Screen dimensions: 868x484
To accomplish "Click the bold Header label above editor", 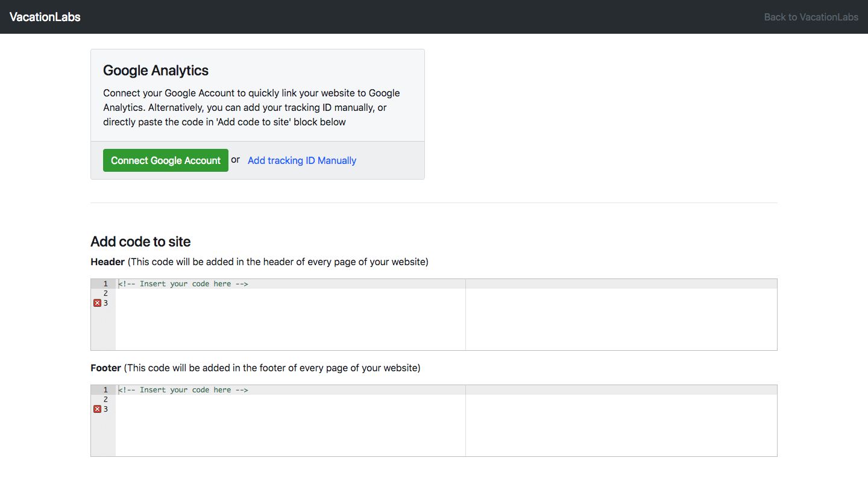I will [x=107, y=262].
